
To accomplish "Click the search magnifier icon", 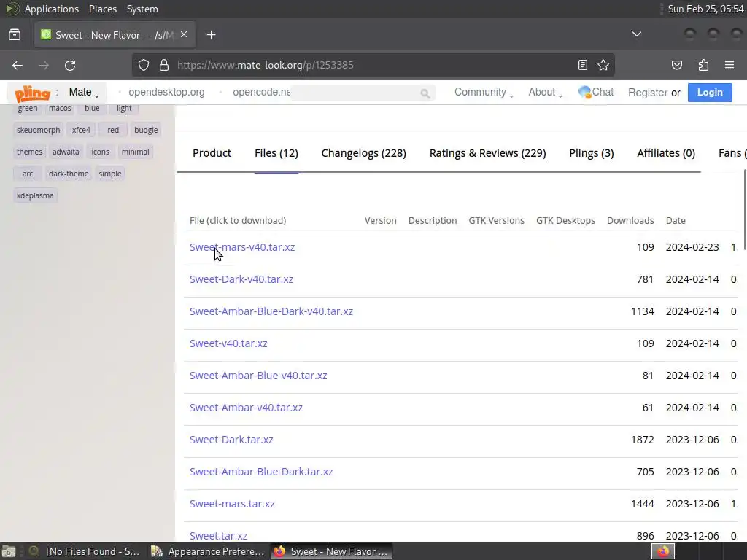I will (425, 93).
